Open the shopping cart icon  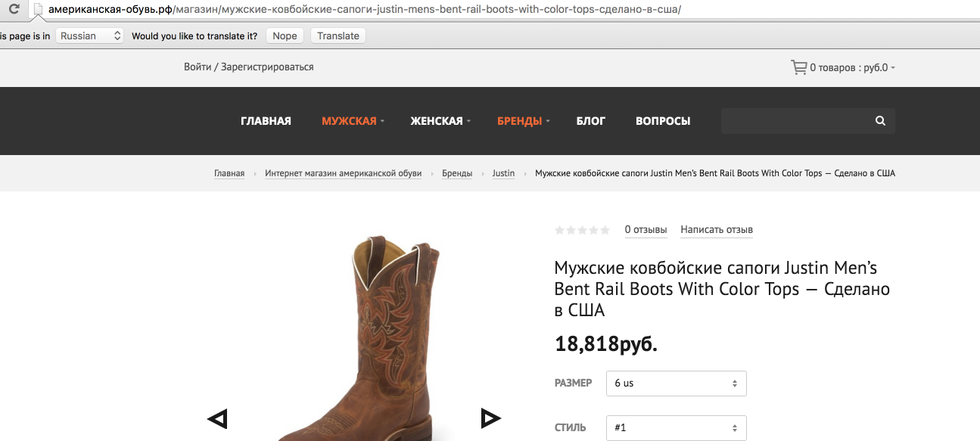click(798, 67)
